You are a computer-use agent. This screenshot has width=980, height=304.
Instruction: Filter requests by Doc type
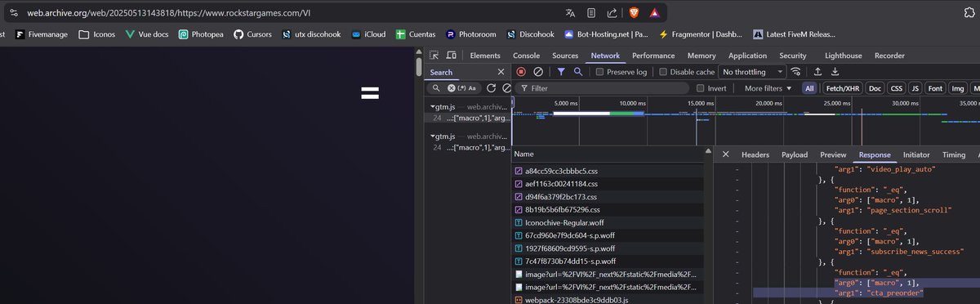point(875,87)
